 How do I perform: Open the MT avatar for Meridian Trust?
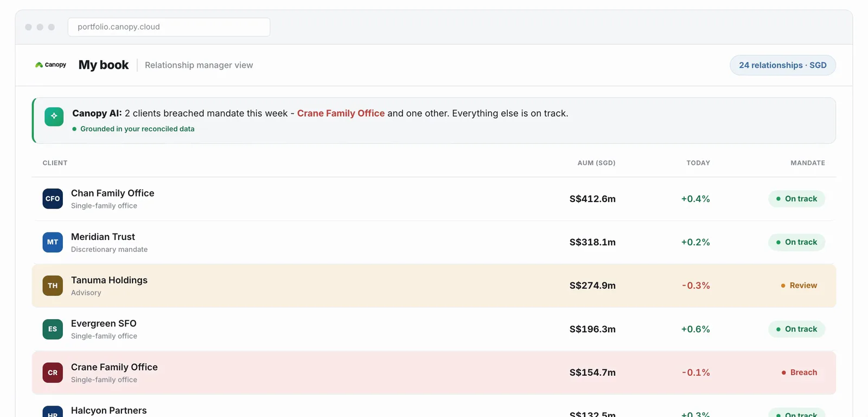(x=53, y=242)
